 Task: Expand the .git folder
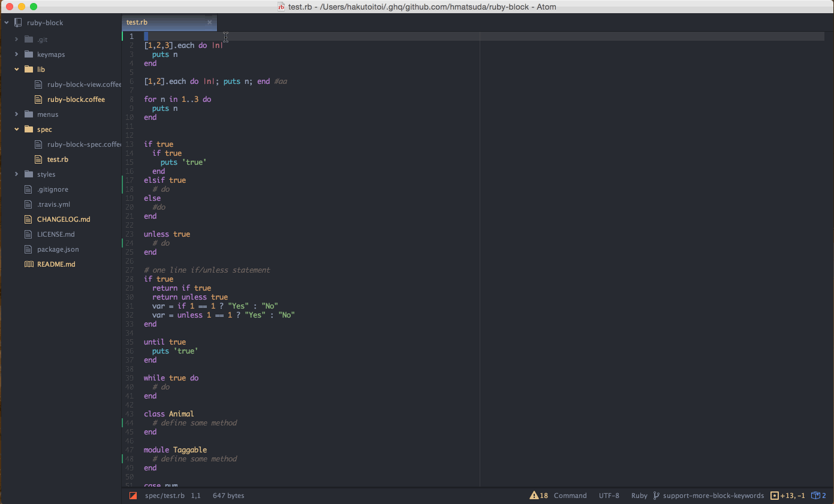pos(17,39)
